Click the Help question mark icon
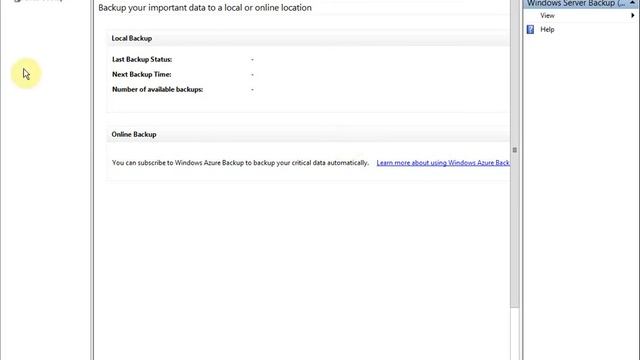640x360 pixels. click(x=530, y=29)
